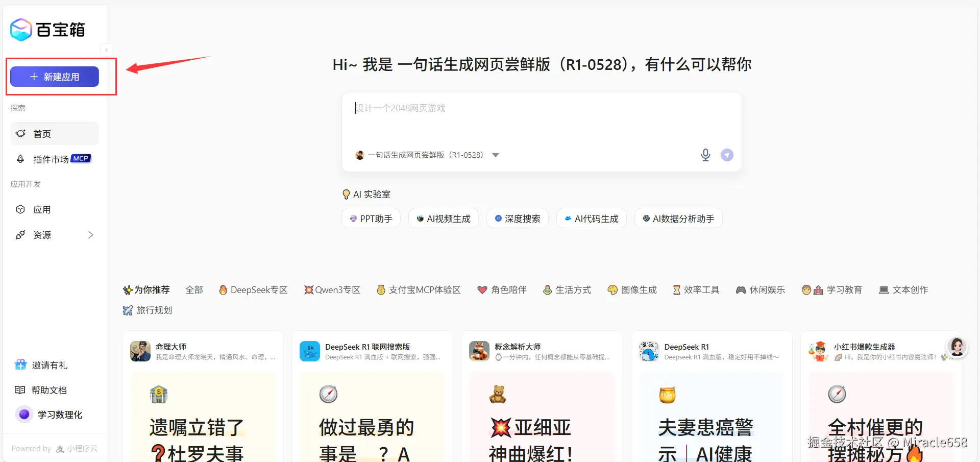The height and width of the screenshot is (462, 980).
Task: Open 首页 from the sidebar
Action: click(42, 133)
